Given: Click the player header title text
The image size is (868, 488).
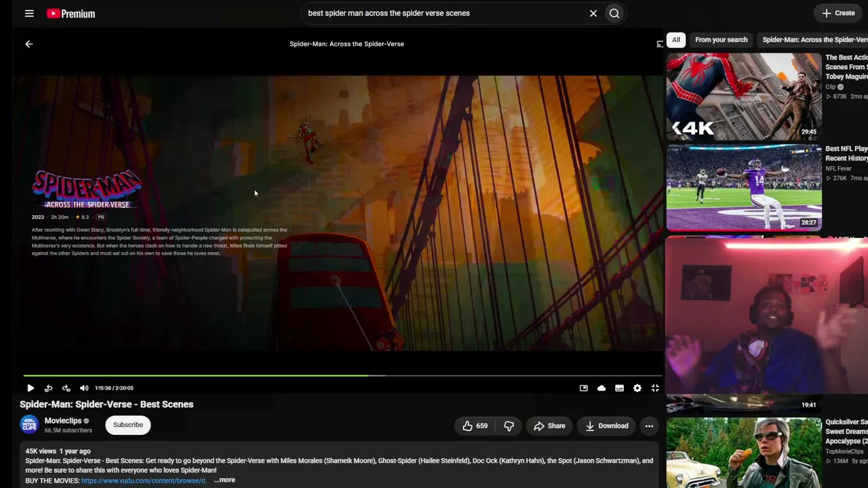Looking at the screenshot, I should click(347, 44).
